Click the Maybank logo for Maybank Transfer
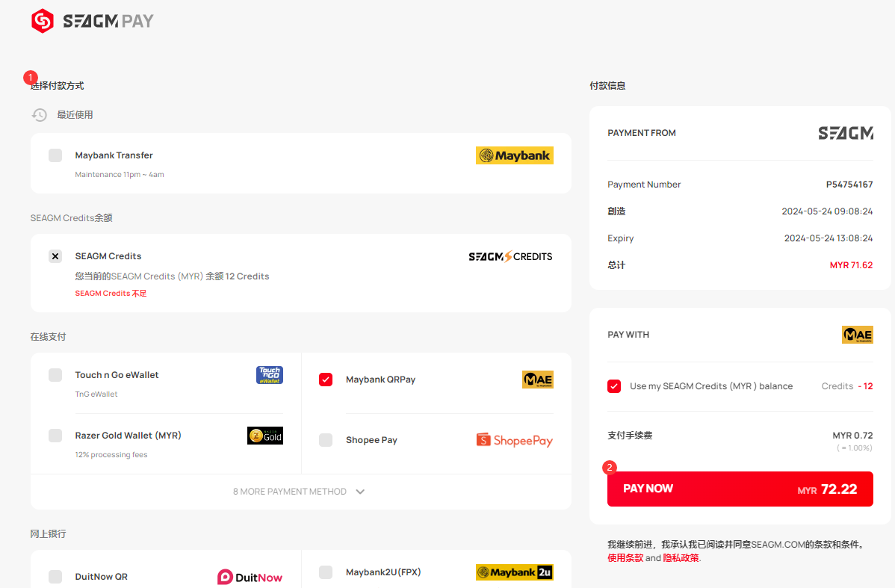The height and width of the screenshot is (588, 895). tap(514, 155)
